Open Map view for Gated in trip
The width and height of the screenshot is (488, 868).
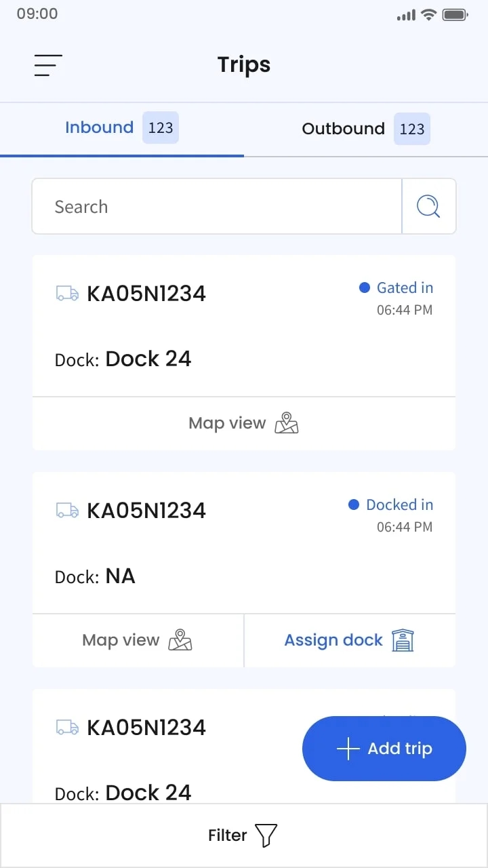244,423
